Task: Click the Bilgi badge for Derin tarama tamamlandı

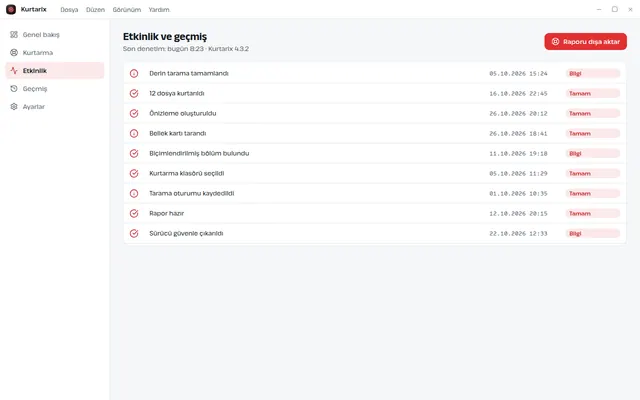Action: pyautogui.click(x=593, y=73)
